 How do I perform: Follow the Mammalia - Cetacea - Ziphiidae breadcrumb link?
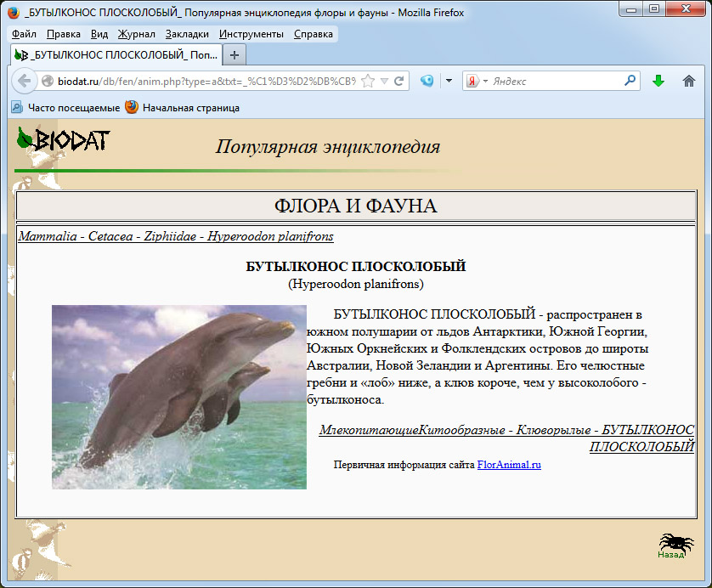pyautogui.click(x=176, y=236)
